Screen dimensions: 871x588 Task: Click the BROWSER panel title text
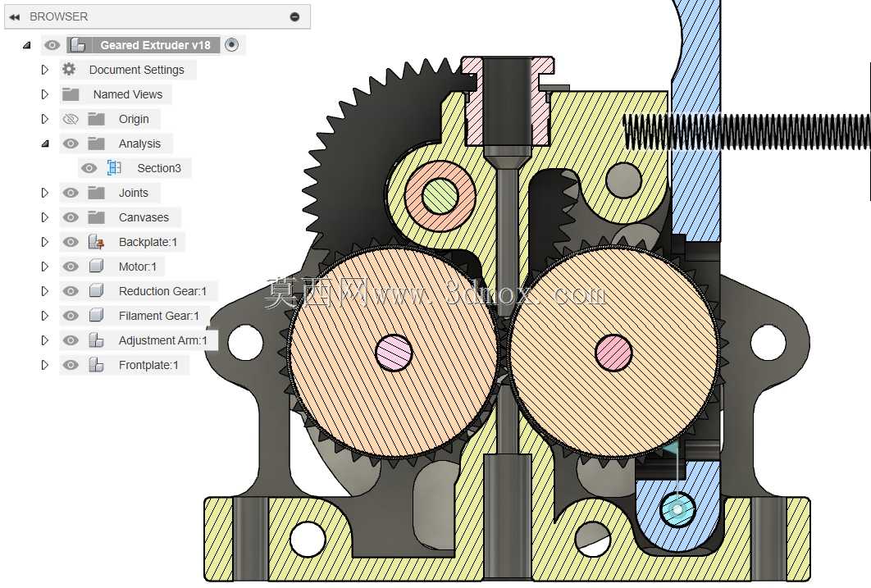(x=58, y=16)
